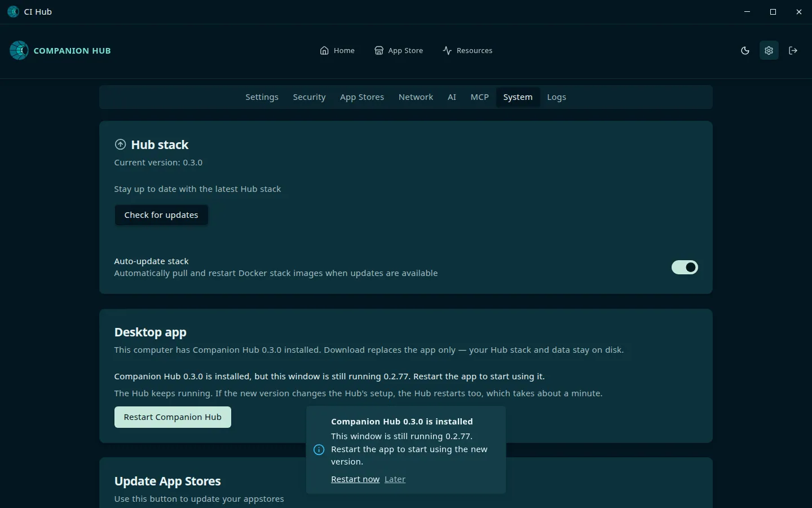
Task: Open the AI tab
Action: pyautogui.click(x=452, y=97)
